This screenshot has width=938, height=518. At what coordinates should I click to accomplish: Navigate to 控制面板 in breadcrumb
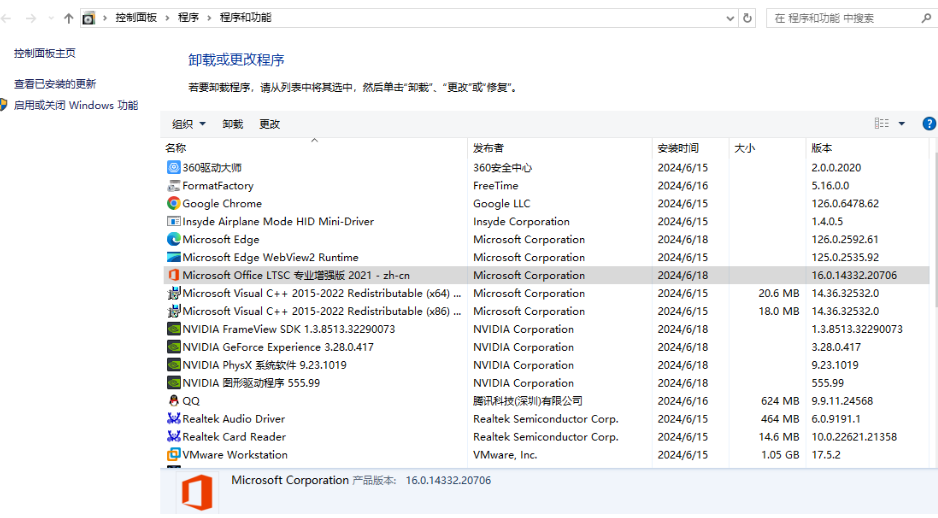pyautogui.click(x=136, y=18)
